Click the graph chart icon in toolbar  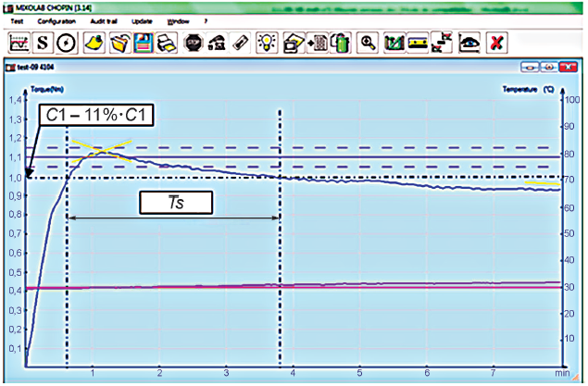tap(19, 42)
